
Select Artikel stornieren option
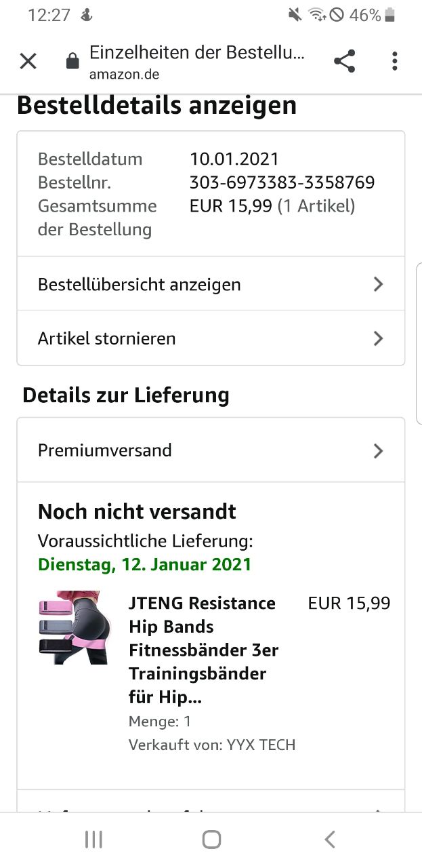(x=106, y=338)
